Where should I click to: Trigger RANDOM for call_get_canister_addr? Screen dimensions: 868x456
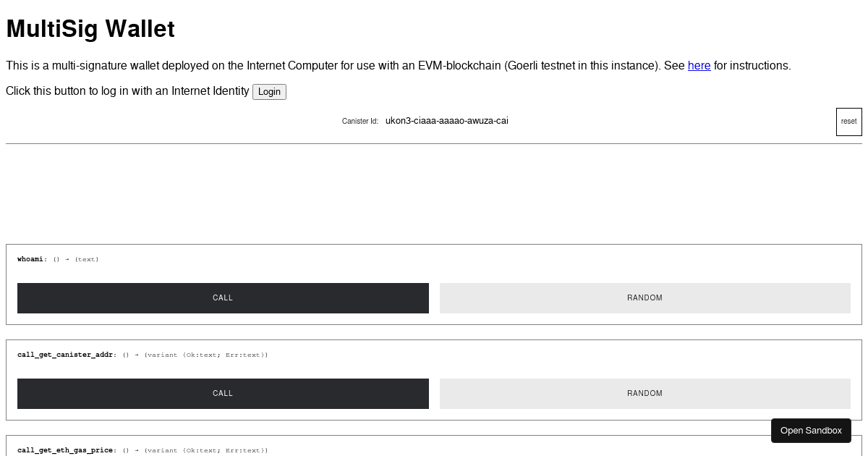click(644, 393)
